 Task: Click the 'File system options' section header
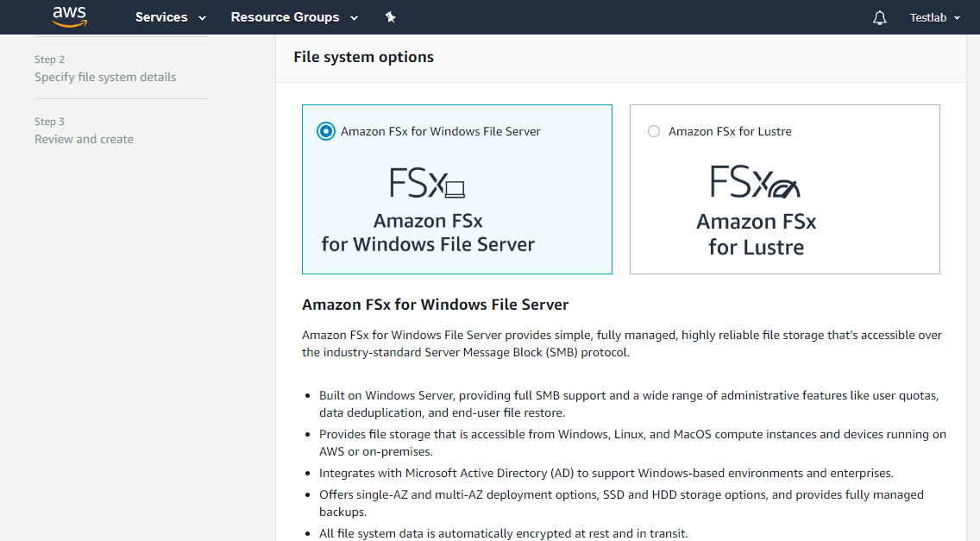363,57
